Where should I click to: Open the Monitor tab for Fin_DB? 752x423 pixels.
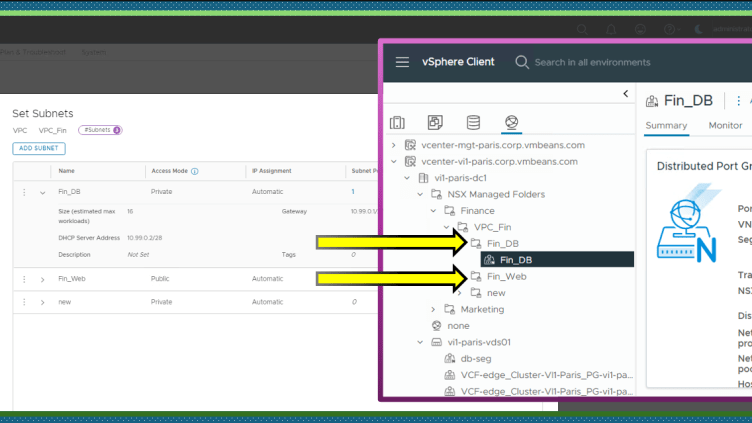(x=725, y=125)
